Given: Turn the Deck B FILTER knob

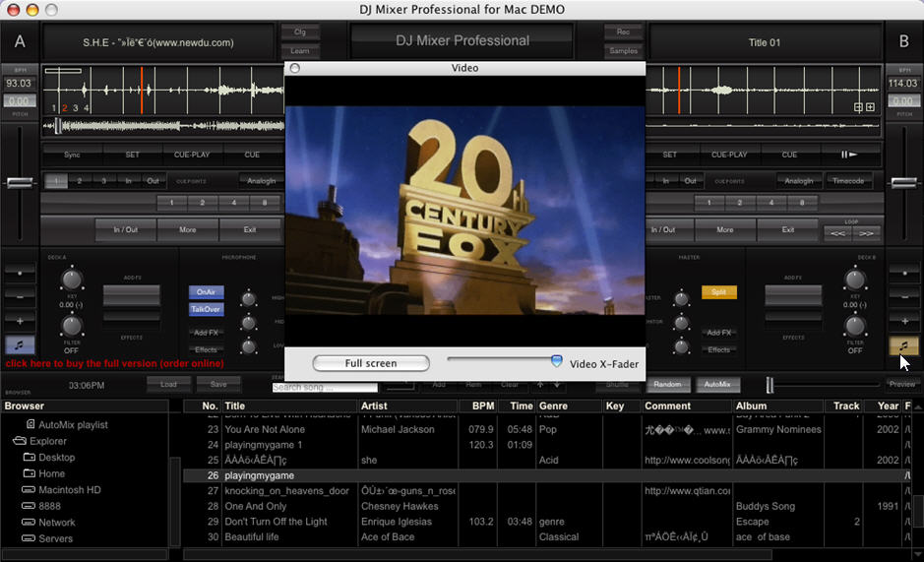Looking at the screenshot, I should [854, 326].
